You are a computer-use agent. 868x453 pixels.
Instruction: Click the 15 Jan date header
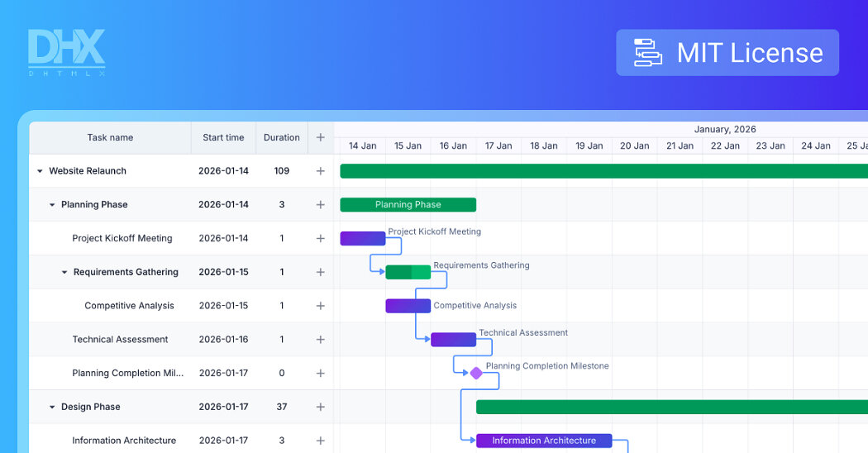[x=408, y=145]
